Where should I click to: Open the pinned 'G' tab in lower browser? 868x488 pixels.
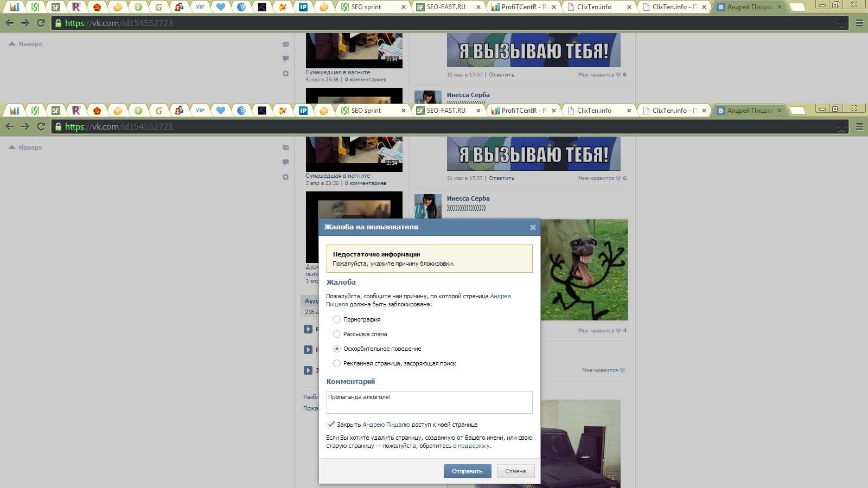pos(159,111)
